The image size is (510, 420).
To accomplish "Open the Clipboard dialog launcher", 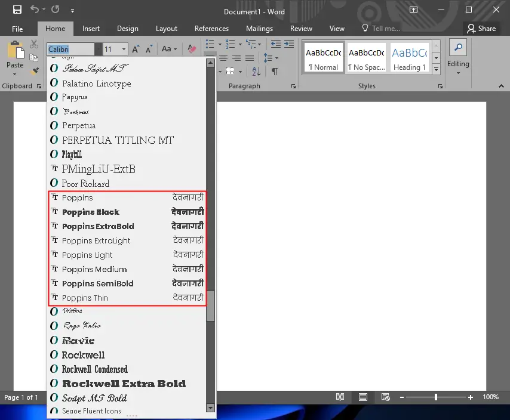I will [39, 86].
